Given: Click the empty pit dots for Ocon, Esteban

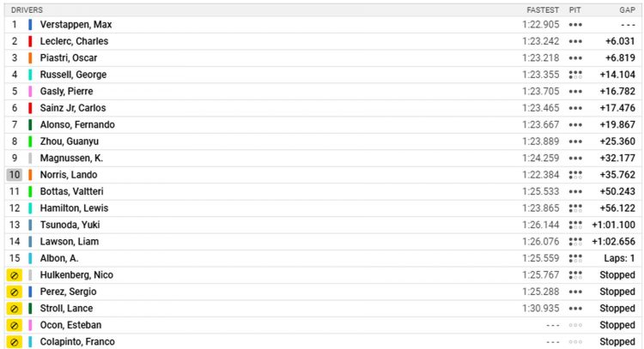Looking at the screenshot, I should [575, 325].
